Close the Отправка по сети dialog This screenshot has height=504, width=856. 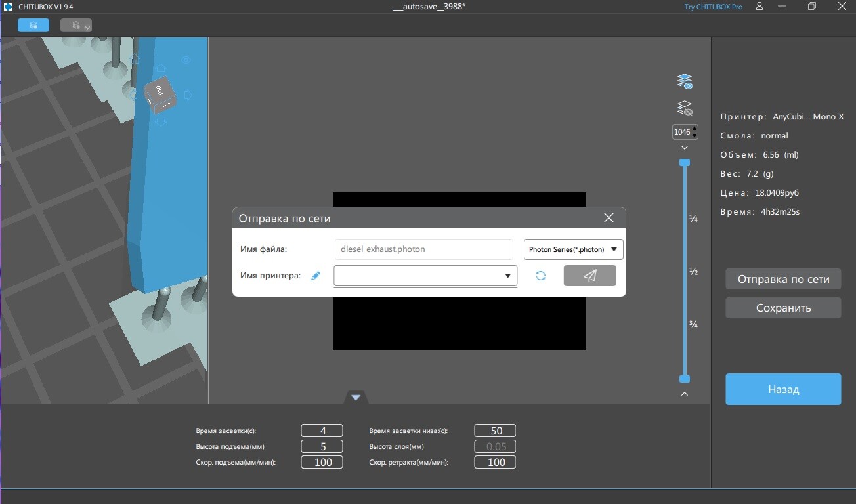[609, 218]
